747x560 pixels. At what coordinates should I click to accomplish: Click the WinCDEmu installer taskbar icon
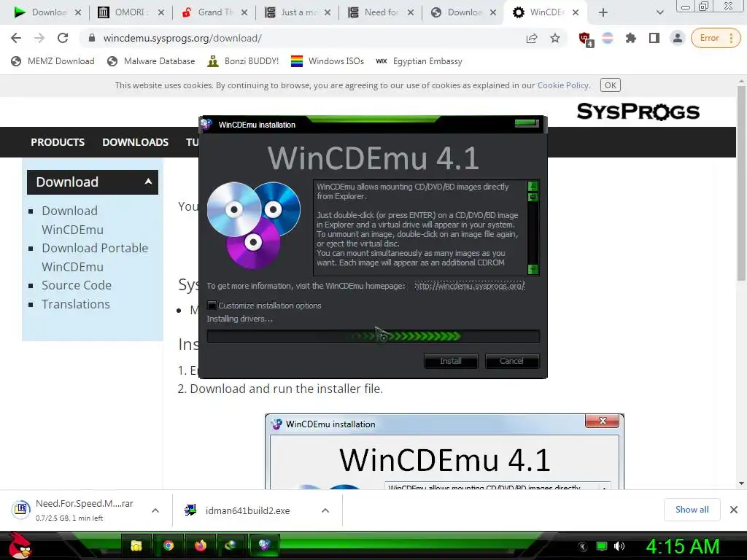264,545
